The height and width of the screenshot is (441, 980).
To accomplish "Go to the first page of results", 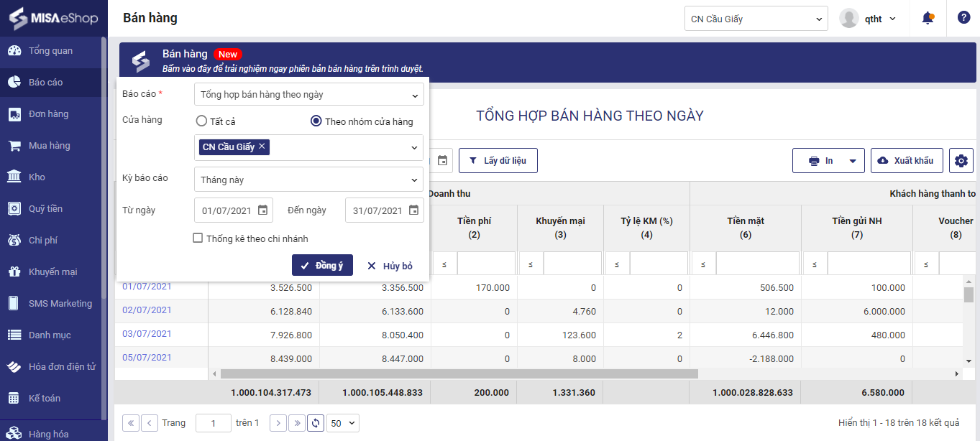I will [131, 423].
